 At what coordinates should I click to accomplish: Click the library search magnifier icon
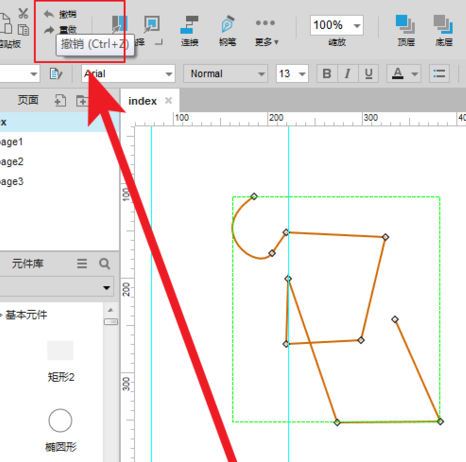105,264
